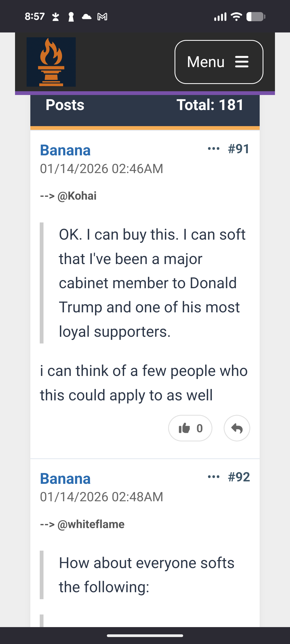290x644 pixels.
Task: Tap the Wi-Fi status bar icon
Action: pos(236,17)
